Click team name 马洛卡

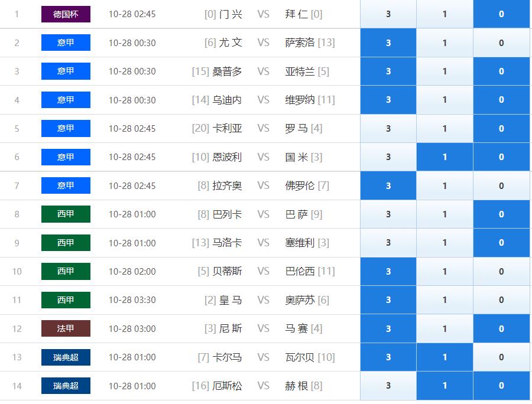tap(227, 243)
